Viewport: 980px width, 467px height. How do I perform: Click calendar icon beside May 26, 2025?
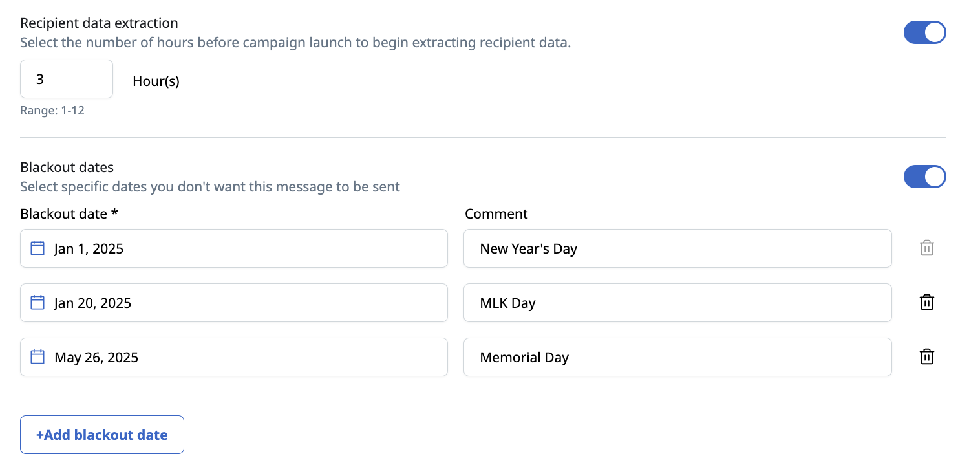(37, 356)
